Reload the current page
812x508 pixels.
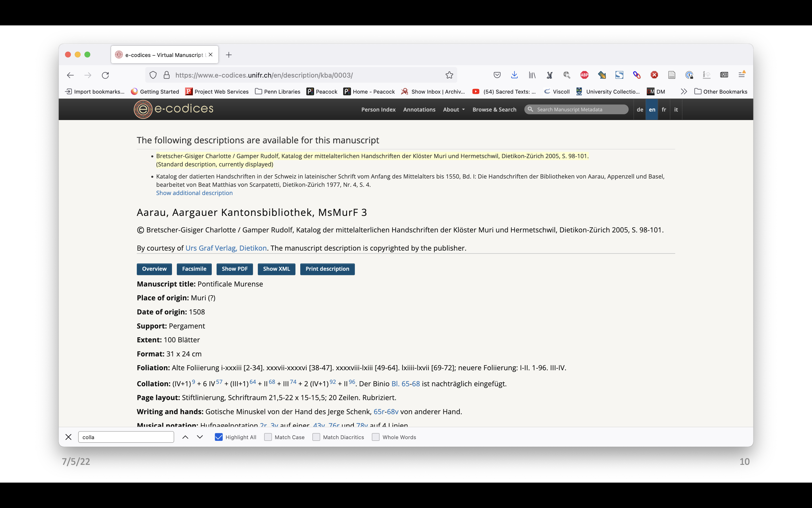(105, 75)
